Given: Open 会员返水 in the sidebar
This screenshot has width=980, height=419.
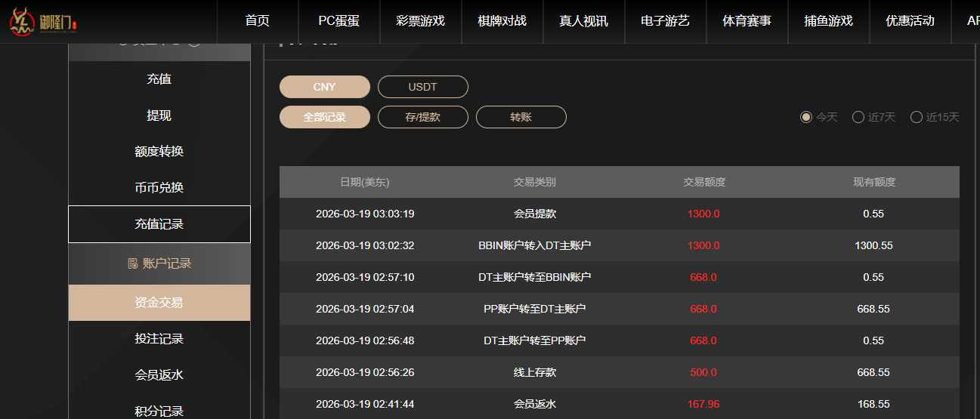Looking at the screenshot, I should point(159,375).
